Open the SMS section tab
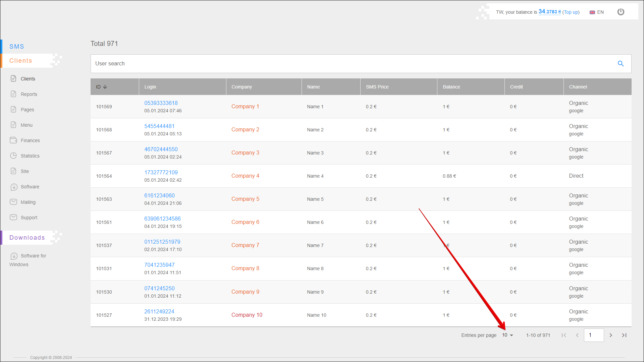This screenshot has width=644, height=362. click(17, 47)
